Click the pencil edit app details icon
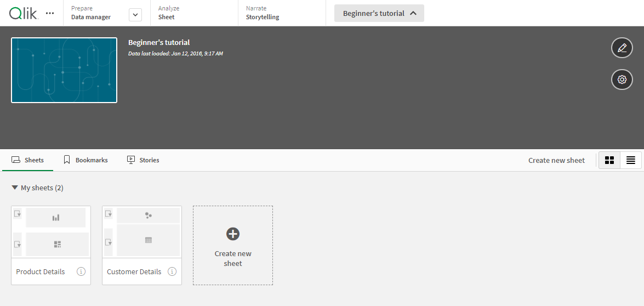The image size is (644, 306). (622, 48)
